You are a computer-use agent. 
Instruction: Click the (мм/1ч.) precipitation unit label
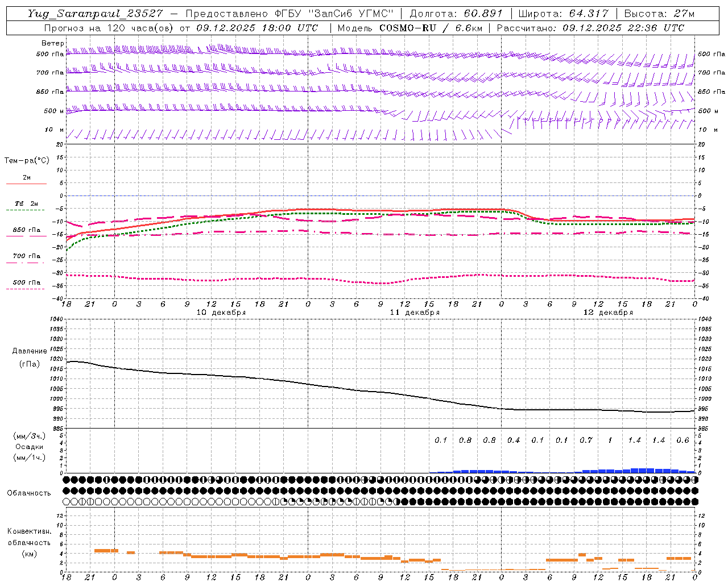30,458
